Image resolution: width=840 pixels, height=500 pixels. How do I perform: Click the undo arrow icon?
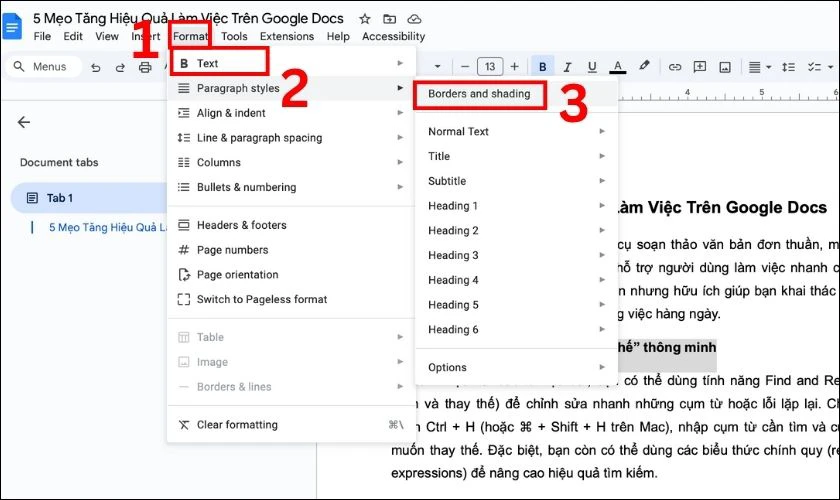point(95,67)
